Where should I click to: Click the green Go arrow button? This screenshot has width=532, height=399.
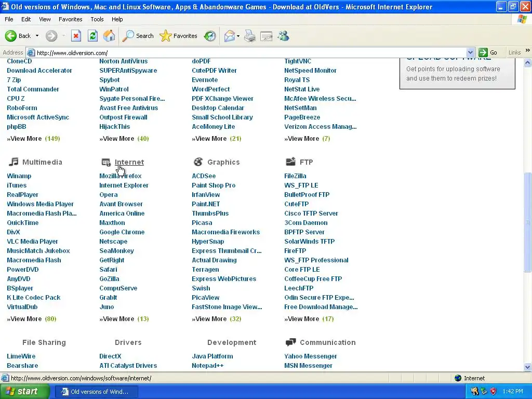(483, 52)
